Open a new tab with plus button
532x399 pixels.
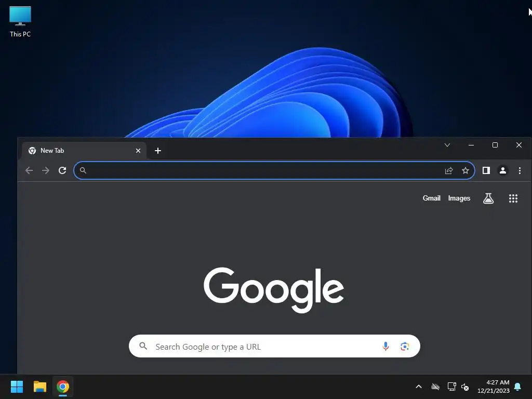(158, 151)
